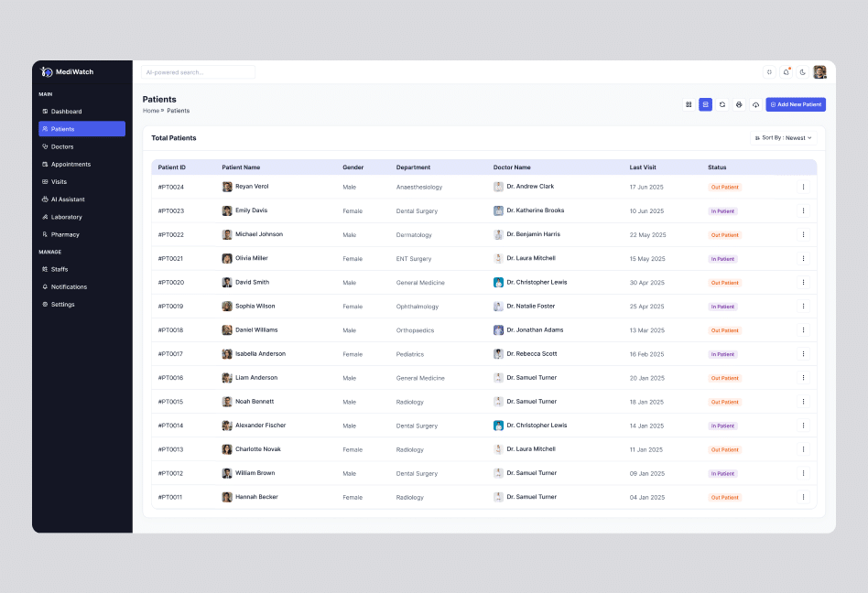Select the AI Assistant sidebar icon

[x=48, y=199]
